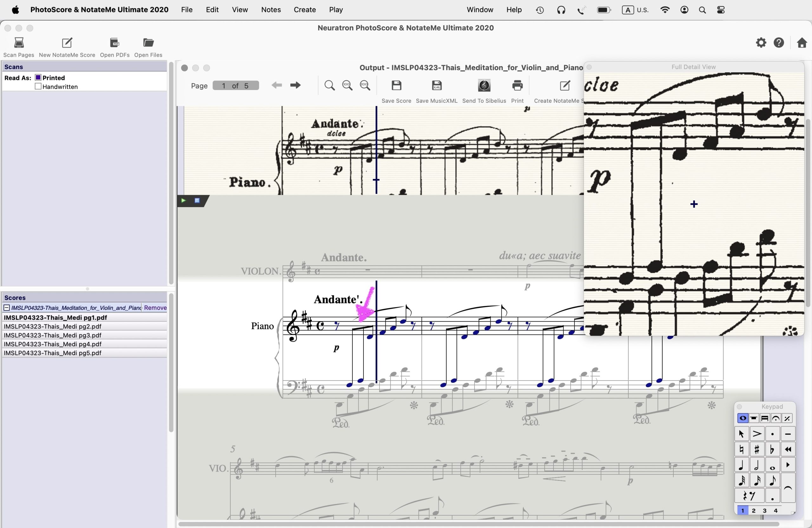Check the Handwritten checkbox
Viewport: 812px width, 528px height.
pyautogui.click(x=38, y=87)
